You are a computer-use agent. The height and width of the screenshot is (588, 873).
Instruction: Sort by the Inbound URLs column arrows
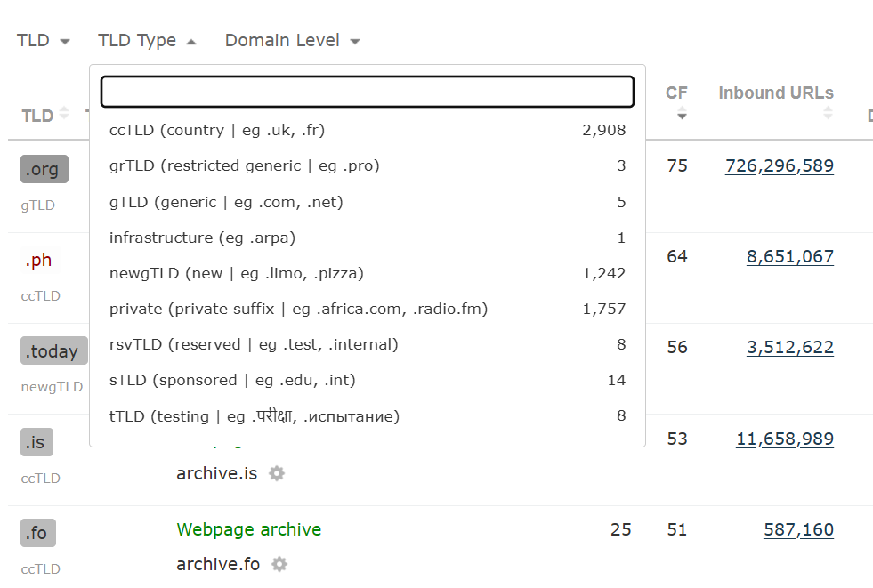(x=829, y=113)
